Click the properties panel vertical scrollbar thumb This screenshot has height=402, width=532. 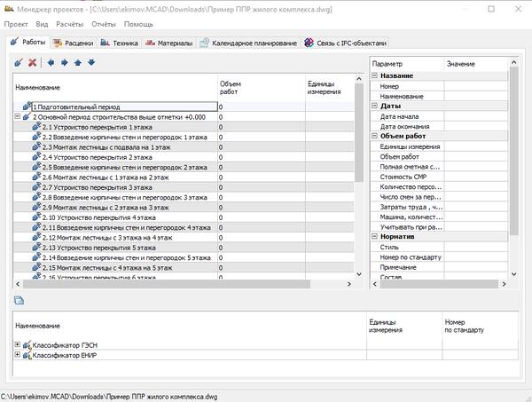click(x=513, y=151)
